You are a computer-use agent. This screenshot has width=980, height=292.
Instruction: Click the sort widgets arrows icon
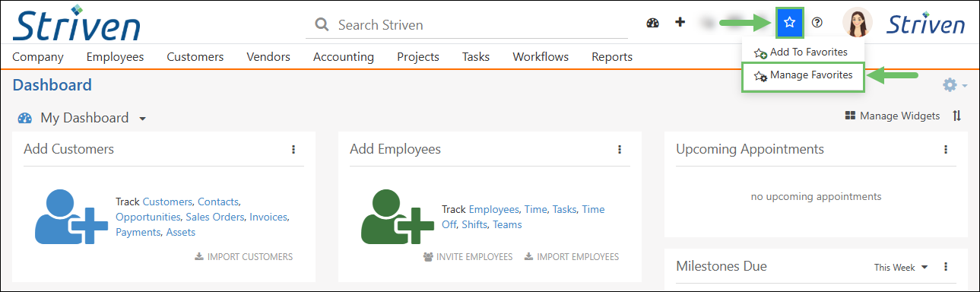pyautogui.click(x=957, y=116)
